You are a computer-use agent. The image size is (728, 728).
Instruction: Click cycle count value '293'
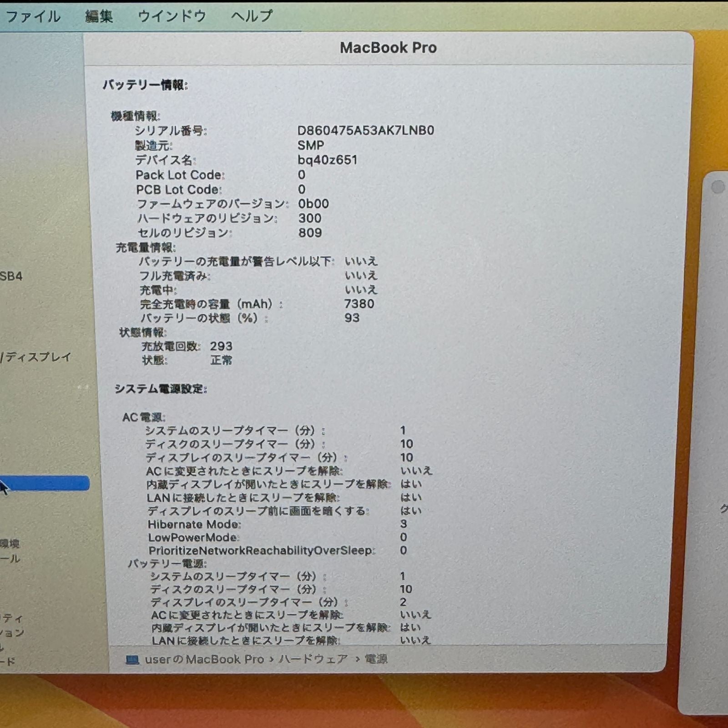tap(221, 347)
